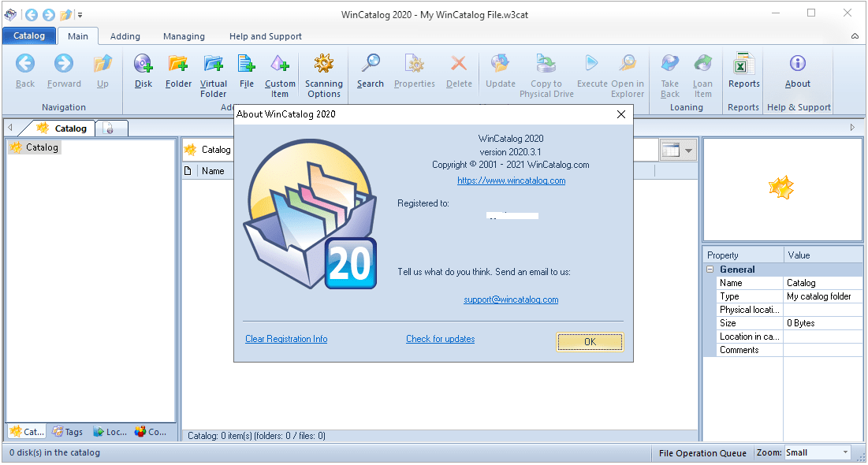This screenshot has height=465, width=868.
Task: Choose Open in Explorer
Action: click(628, 76)
